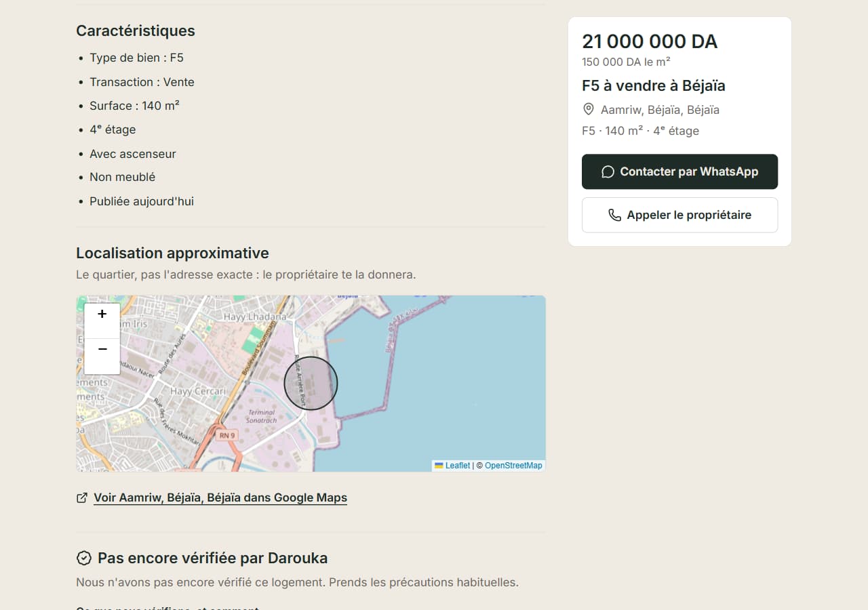This screenshot has height=610, width=868.
Task: Contact owner via WhatsApp button
Action: coord(679,171)
